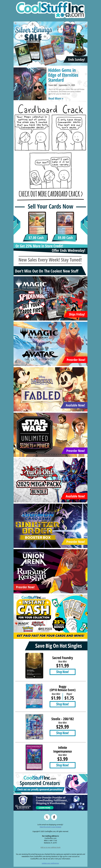Follow the Read More link for Hidden Gems
The image size is (101, 868).
(56, 98)
